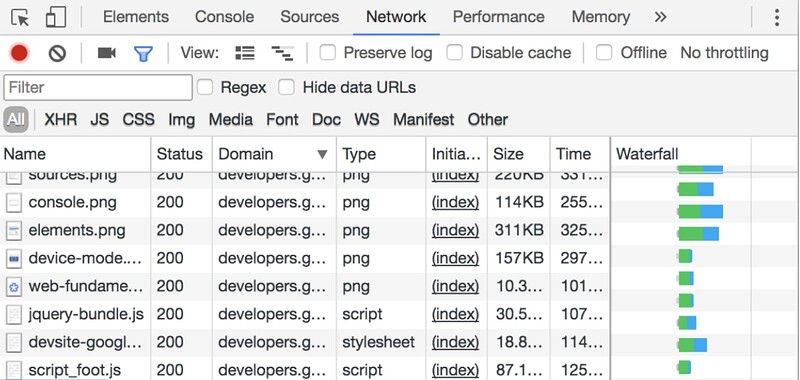
Task: Filter requests by the XHR type
Action: click(61, 119)
